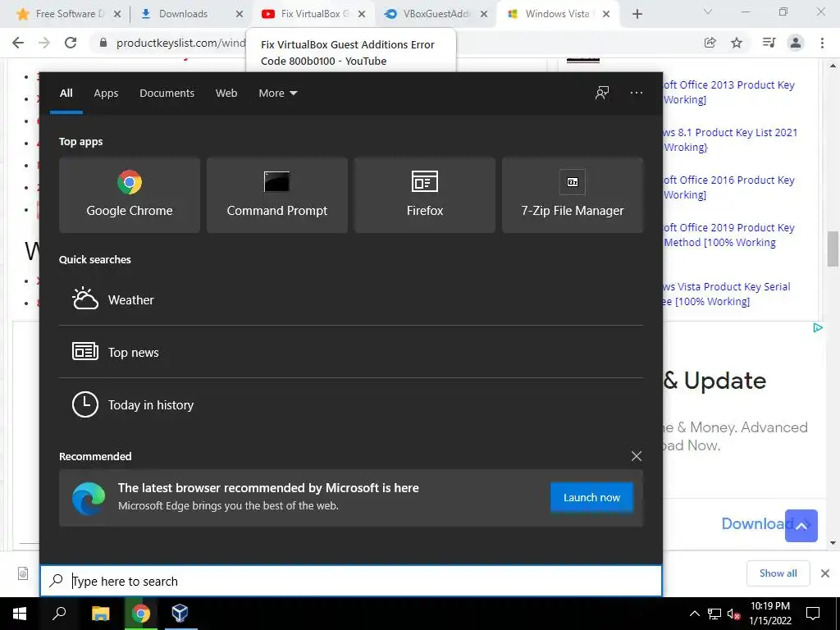
Task: Switch to the Web search tab
Action: click(x=226, y=94)
